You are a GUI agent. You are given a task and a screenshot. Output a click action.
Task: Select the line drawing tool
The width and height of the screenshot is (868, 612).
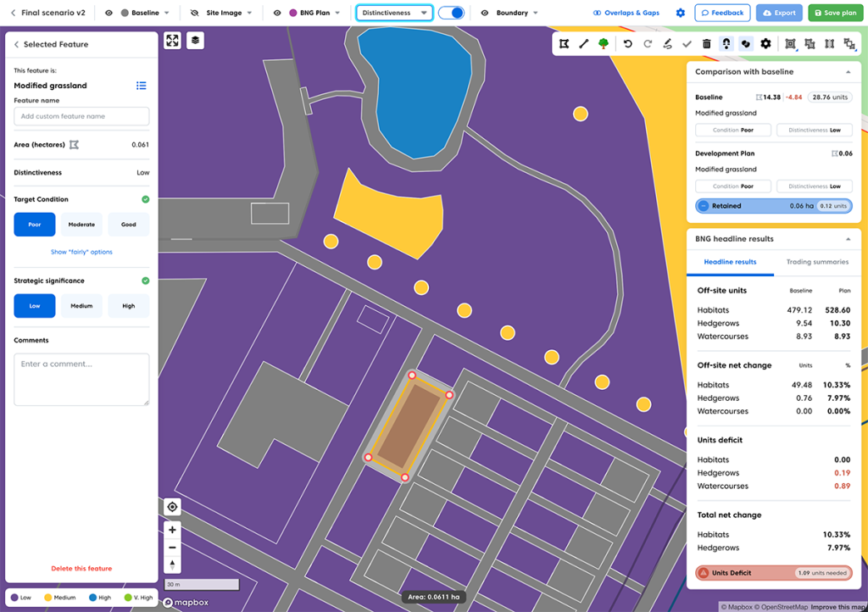click(x=584, y=43)
